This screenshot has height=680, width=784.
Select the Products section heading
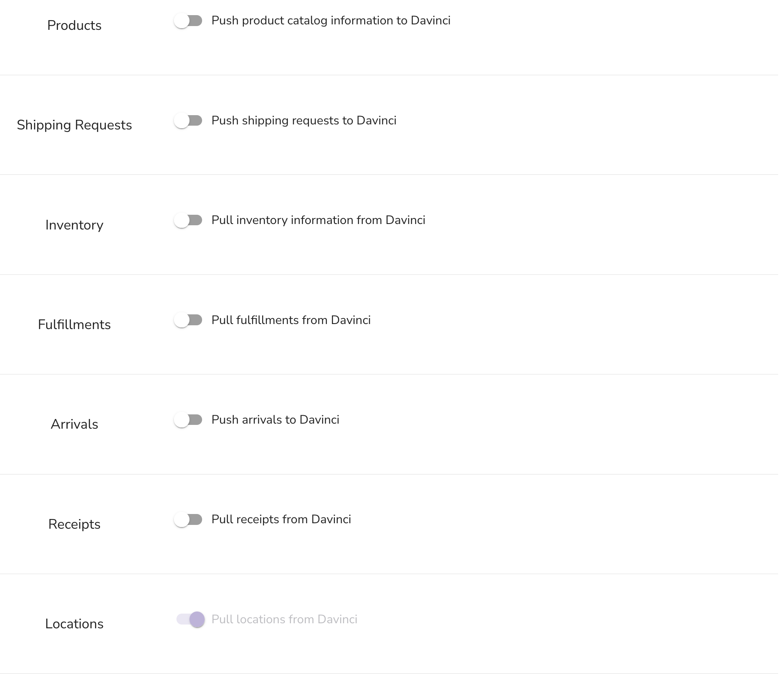click(74, 25)
